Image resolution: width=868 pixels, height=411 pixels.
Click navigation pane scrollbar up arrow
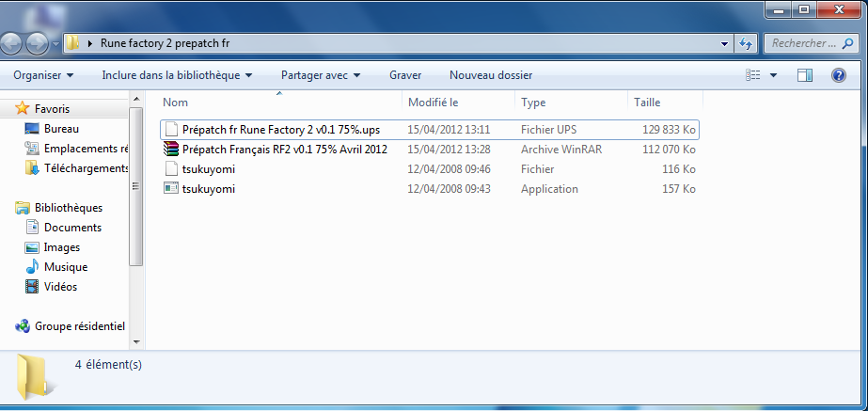tap(136, 99)
